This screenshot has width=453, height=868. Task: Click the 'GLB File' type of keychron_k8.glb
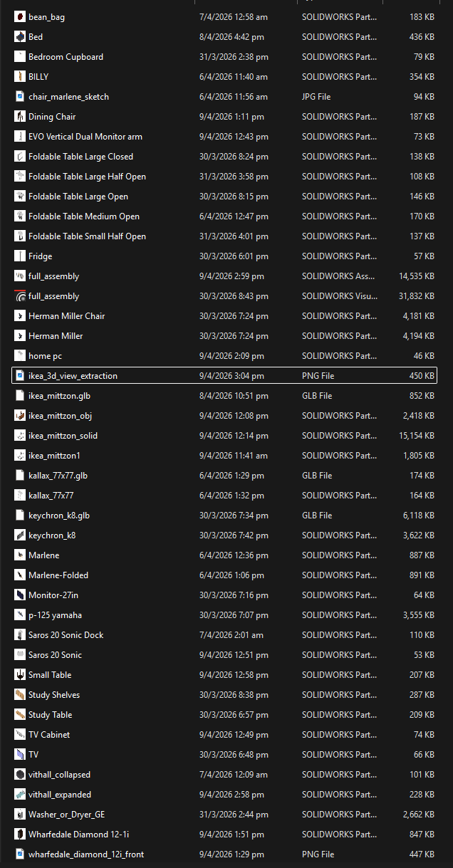[x=317, y=515]
